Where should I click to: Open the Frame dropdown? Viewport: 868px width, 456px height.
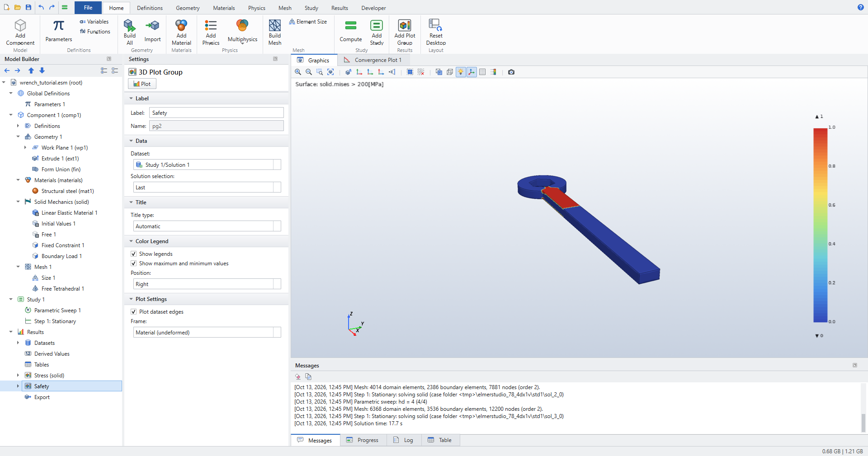coord(207,332)
